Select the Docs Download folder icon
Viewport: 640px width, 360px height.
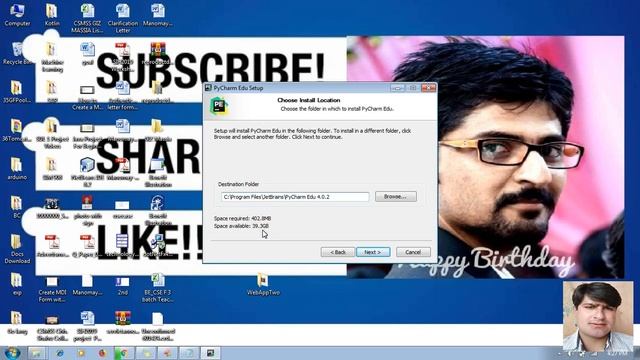point(17,249)
